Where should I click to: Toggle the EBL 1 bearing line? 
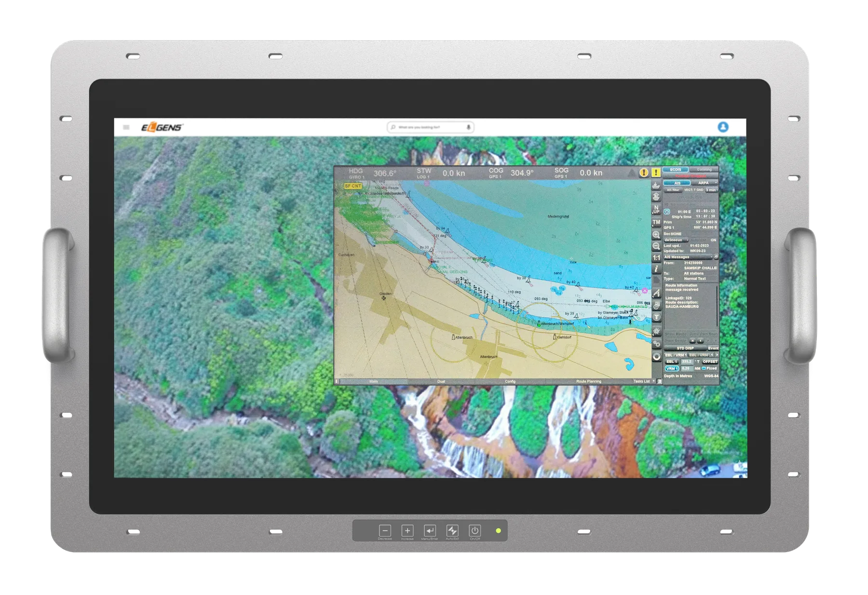coord(672,362)
